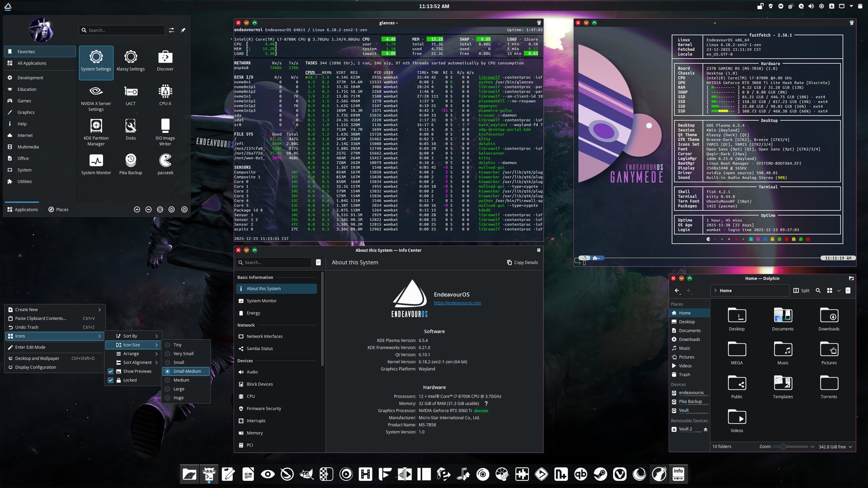
Task: Open Energy page in Info Center
Action: pos(276,313)
